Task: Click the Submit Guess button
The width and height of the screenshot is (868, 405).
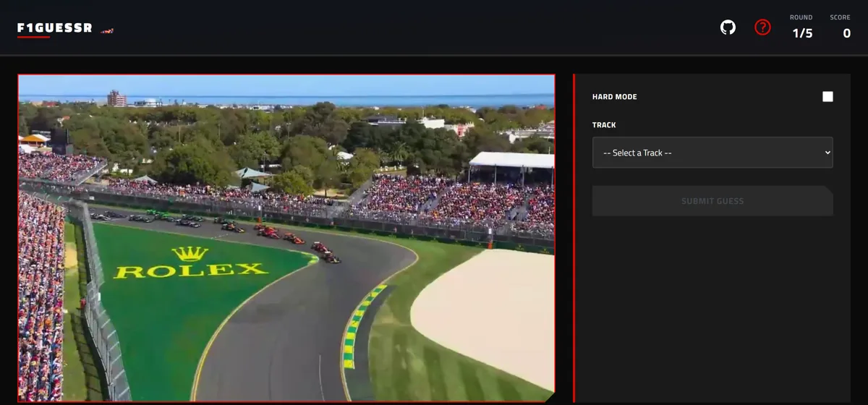Action: 712,201
